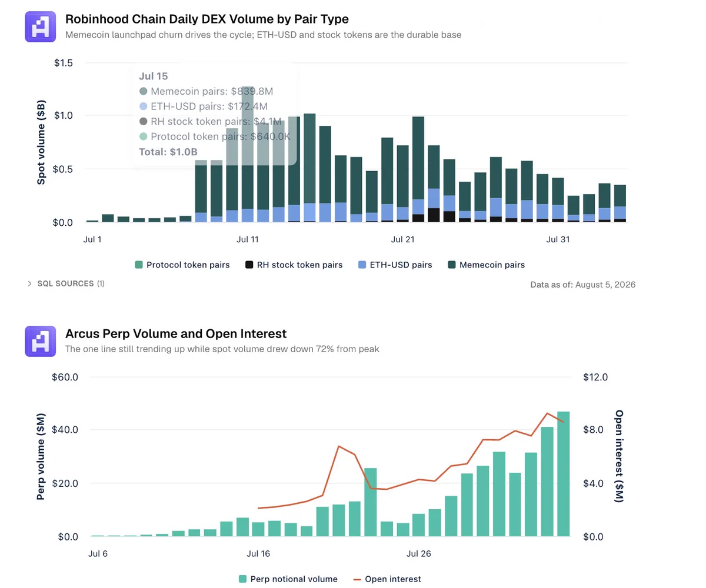Screen dimensions: 706x588
Task: Click the Jul 15 tooltip header
Action: coord(153,76)
